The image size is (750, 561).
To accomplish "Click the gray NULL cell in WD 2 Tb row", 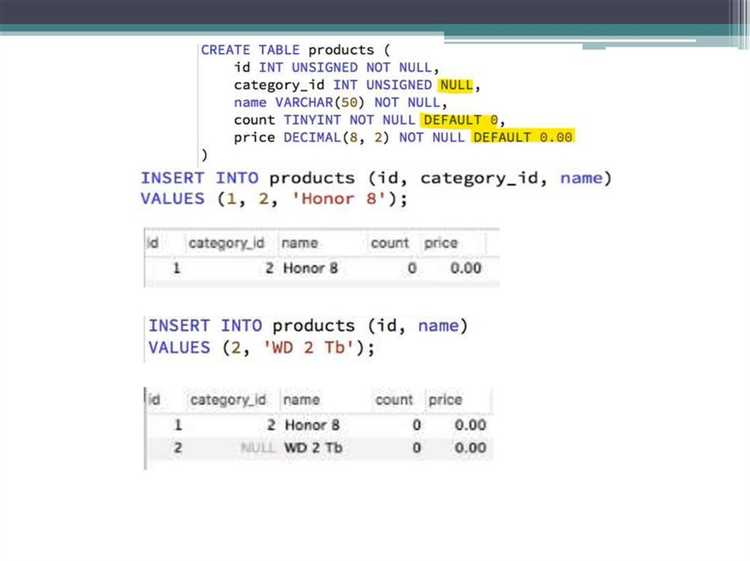I will pyautogui.click(x=258, y=448).
